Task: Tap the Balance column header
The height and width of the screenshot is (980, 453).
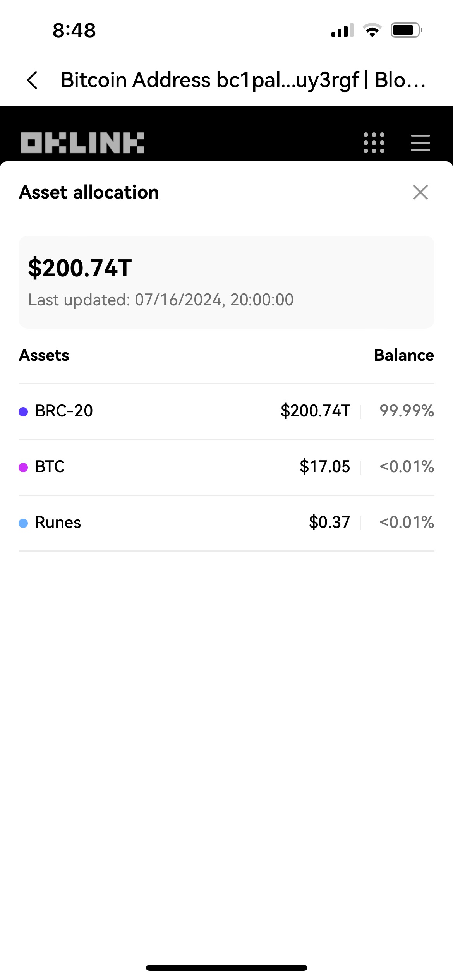Action: coord(403,355)
